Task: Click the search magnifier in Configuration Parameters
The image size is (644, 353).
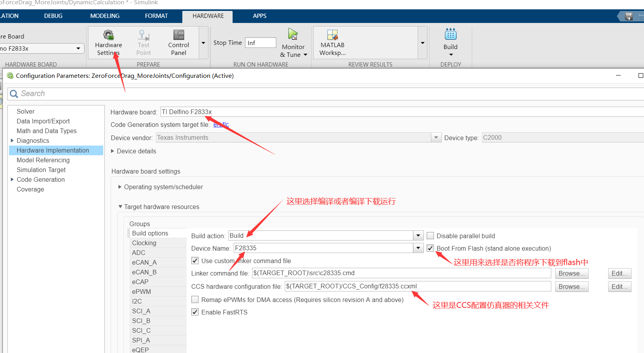Action: coord(14,94)
